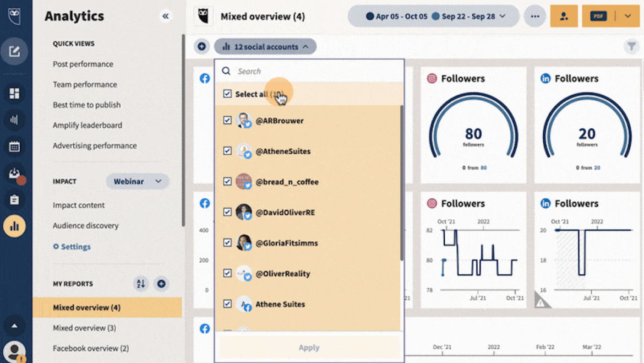Collapse the 12 social accounts dropdown
Image resolution: width=644 pixels, height=363 pixels.
(x=265, y=46)
